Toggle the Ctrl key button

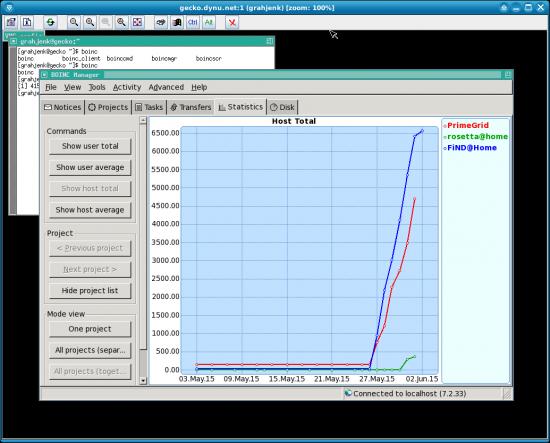pyautogui.click(x=193, y=22)
